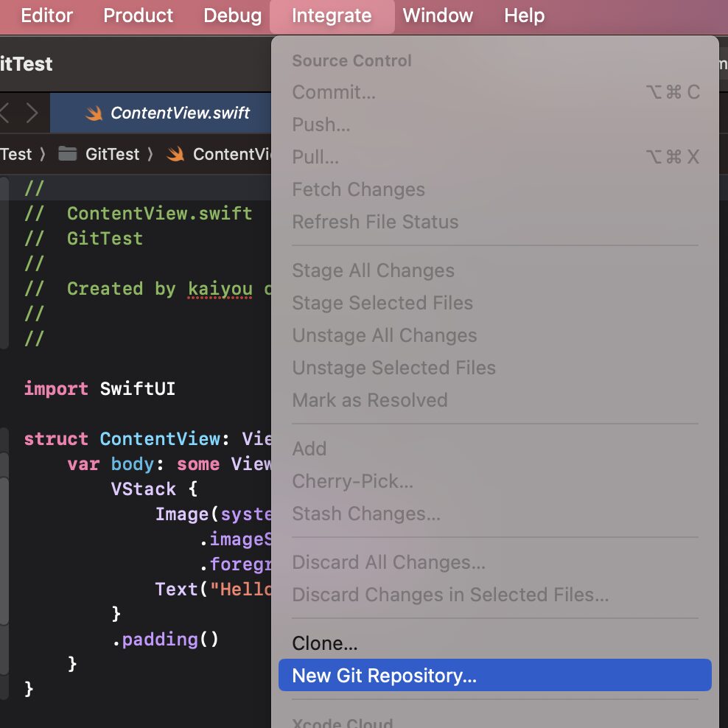The image size is (728, 728).
Task: Open the Product menu
Action: (x=138, y=15)
